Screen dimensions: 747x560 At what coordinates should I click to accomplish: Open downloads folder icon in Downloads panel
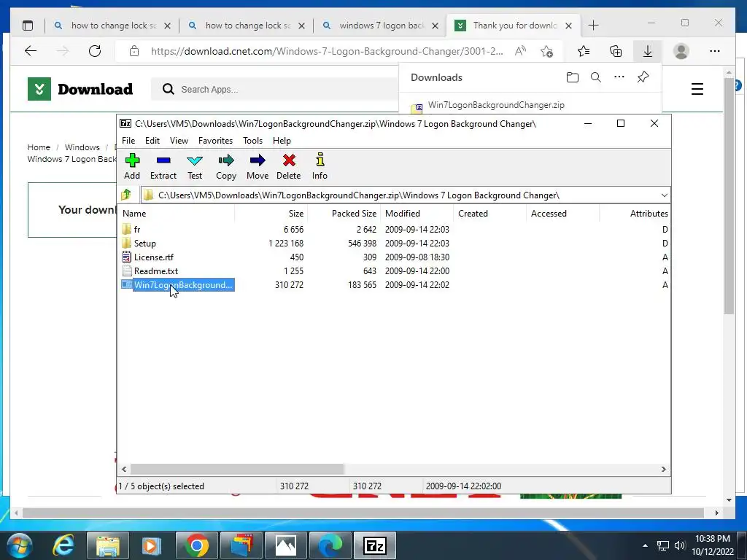[x=572, y=77]
